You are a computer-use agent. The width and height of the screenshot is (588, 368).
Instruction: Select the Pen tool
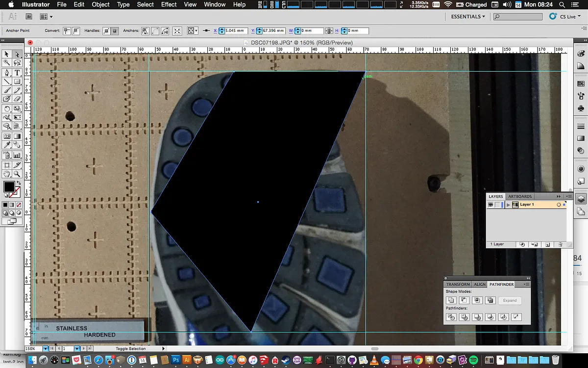pyautogui.click(x=7, y=73)
